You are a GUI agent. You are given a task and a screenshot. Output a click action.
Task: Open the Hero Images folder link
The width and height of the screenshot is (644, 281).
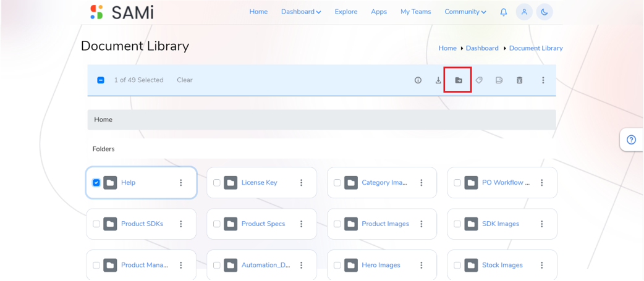(x=381, y=266)
